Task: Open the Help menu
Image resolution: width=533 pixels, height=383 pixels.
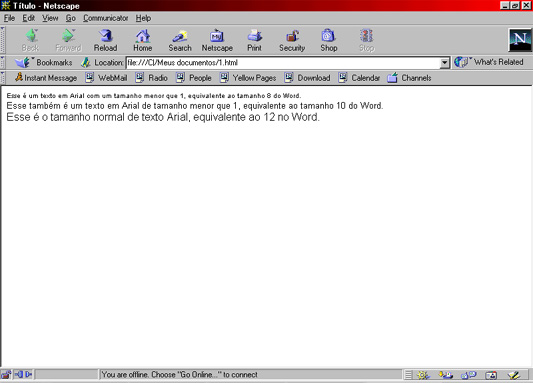Action: 143,18
